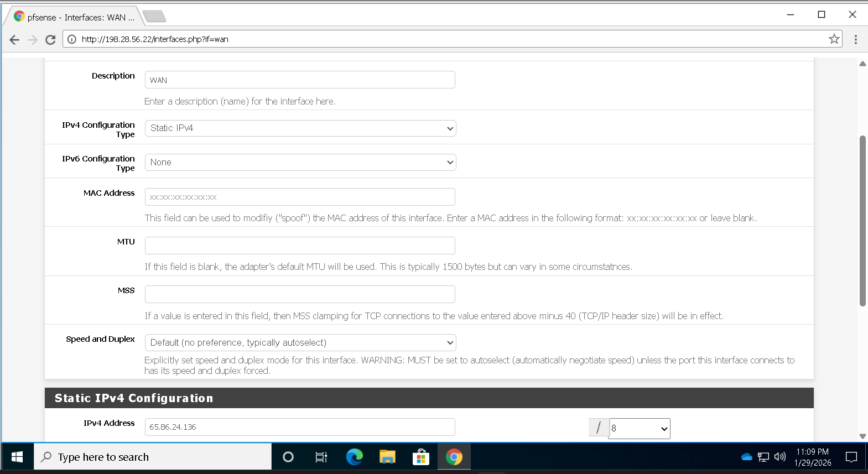Screen dimensions: 868x474
Task: Bookmark this page with the star icon
Action: coord(834,39)
